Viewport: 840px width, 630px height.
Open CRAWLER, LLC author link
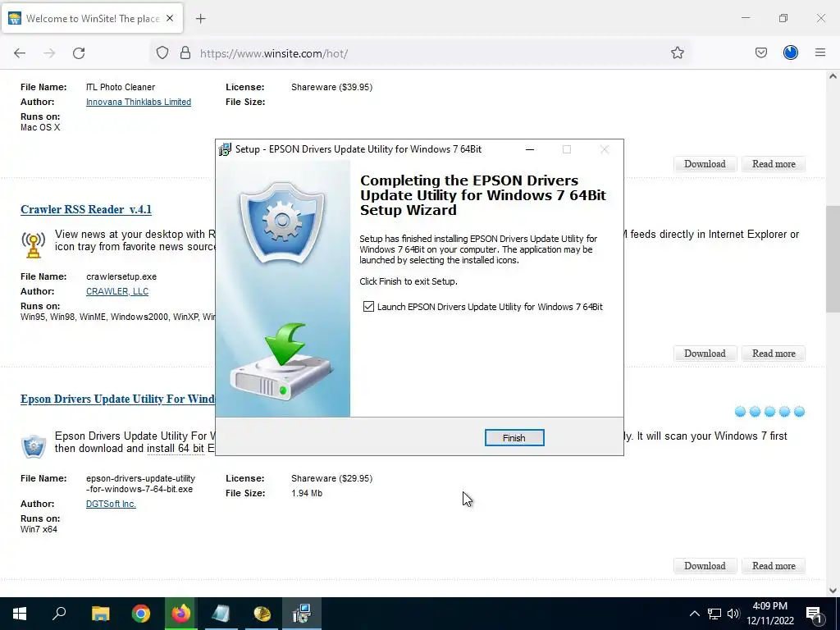pyautogui.click(x=117, y=291)
